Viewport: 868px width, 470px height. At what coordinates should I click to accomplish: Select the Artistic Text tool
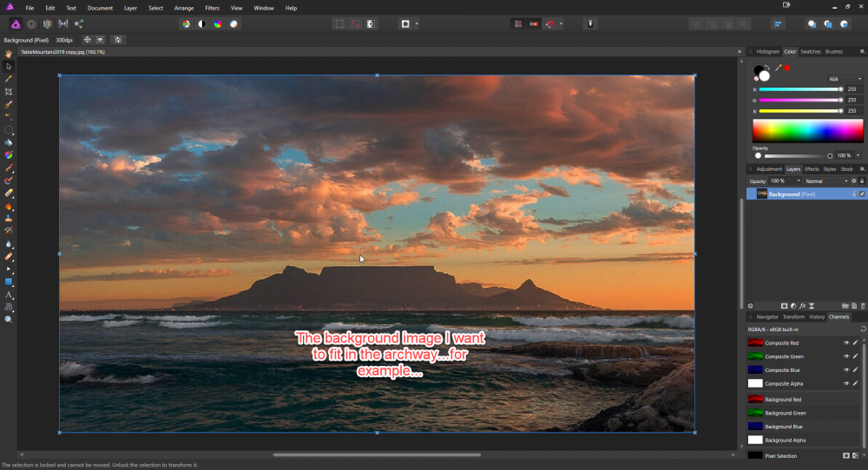[9, 295]
